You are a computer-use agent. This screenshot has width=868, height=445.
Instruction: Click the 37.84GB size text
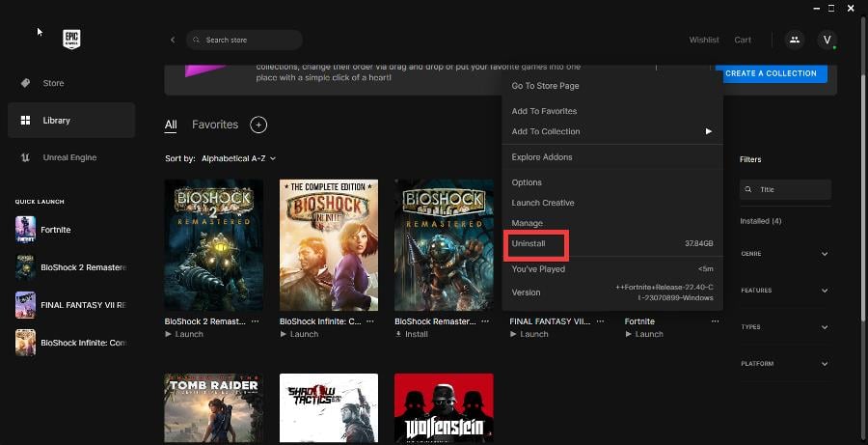pyautogui.click(x=699, y=244)
